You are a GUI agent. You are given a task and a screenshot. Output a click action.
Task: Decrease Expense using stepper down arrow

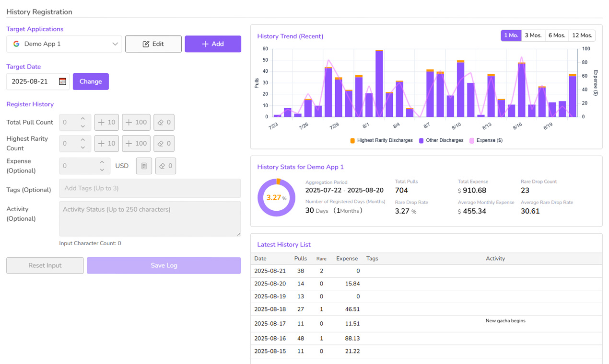(x=102, y=170)
